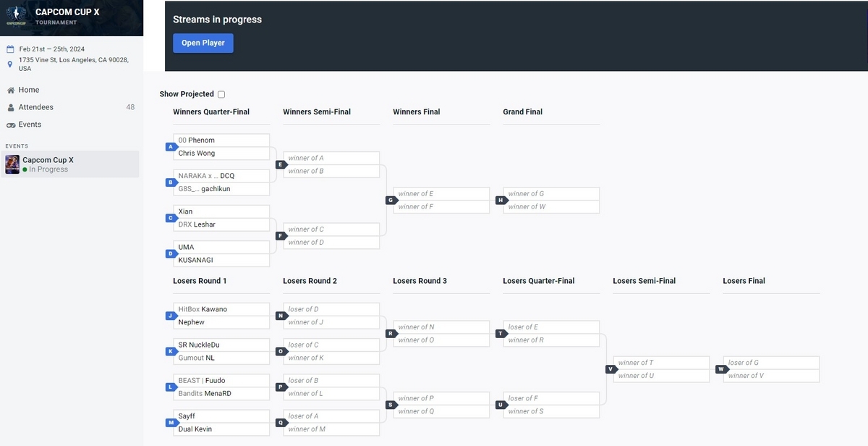The height and width of the screenshot is (446, 868).
Task: Click the Phenom player slot
Action: (x=224, y=140)
